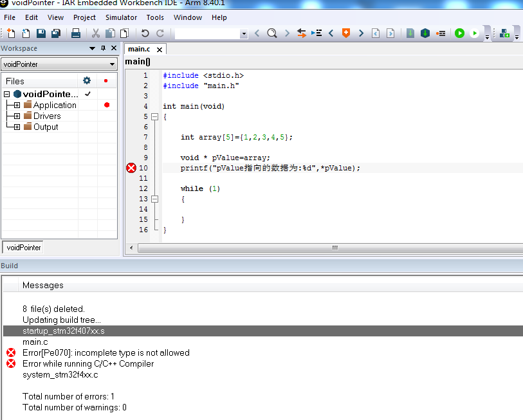This screenshot has width=523, height=420.
Task: Click the Messages column header
Action: tap(42, 285)
